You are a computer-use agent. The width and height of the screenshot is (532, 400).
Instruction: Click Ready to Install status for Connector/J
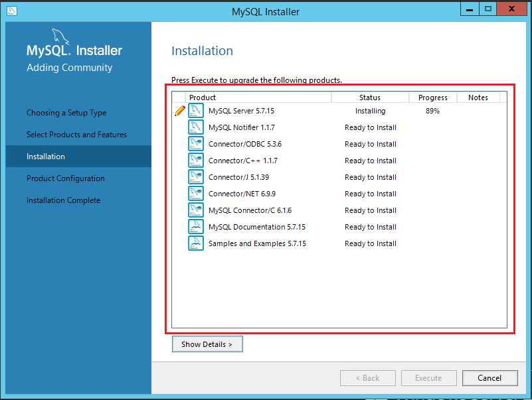click(371, 177)
